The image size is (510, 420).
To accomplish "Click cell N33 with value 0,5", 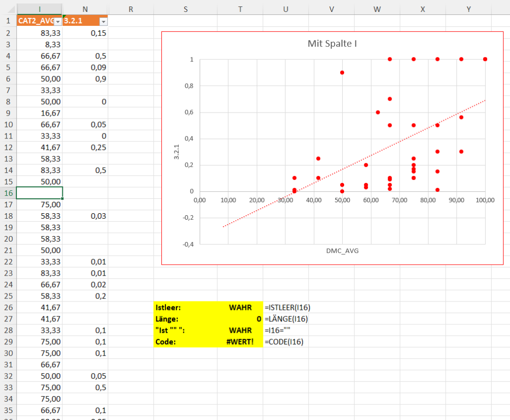I will click(x=85, y=388).
